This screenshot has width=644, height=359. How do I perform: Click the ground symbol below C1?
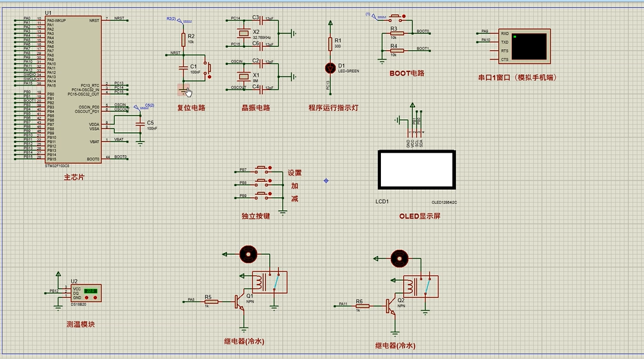pos(184,89)
